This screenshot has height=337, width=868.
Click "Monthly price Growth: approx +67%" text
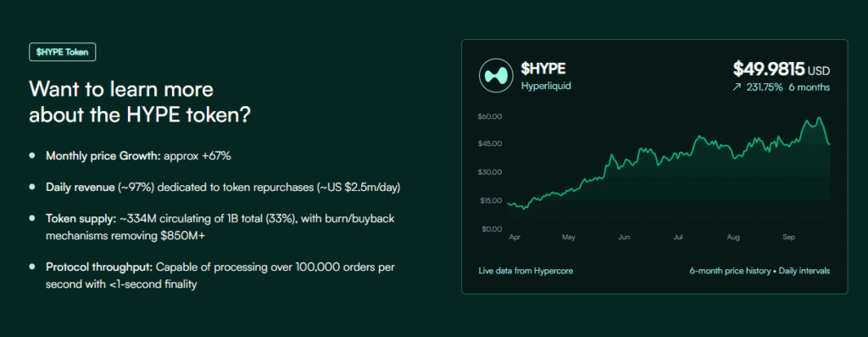138,155
